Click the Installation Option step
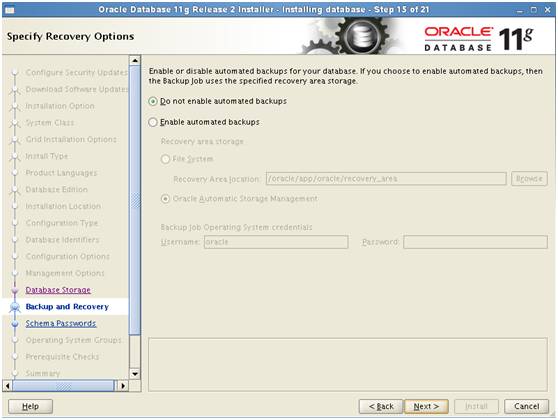 [60, 106]
